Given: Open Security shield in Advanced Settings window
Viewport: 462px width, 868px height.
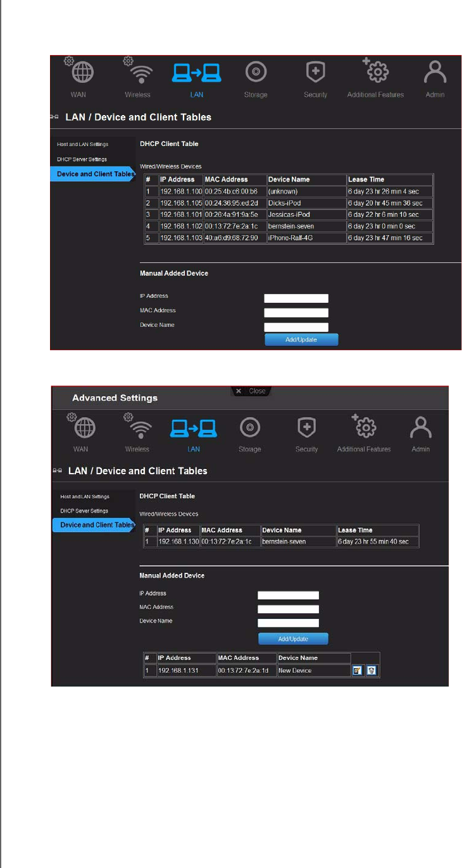Looking at the screenshot, I should [307, 427].
